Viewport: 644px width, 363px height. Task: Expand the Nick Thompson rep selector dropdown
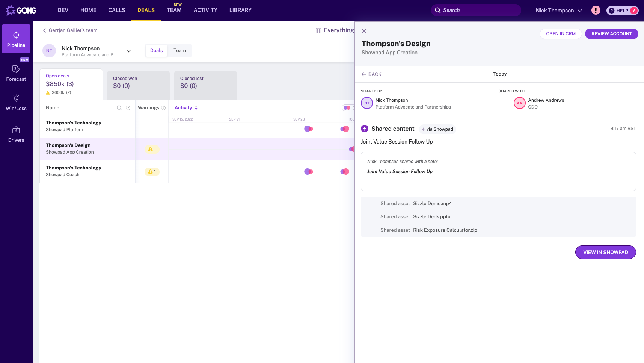128,51
